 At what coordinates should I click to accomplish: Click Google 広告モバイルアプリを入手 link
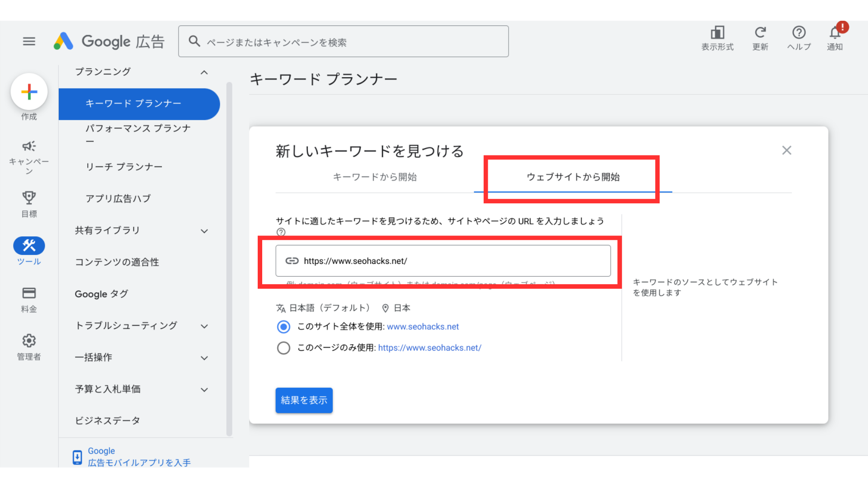[x=139, y=457]
